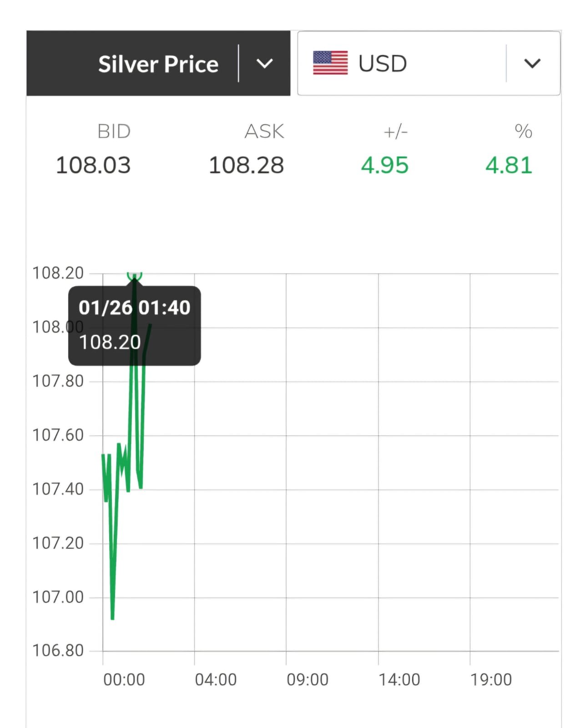The height and width of the screenshot is (728, 565).
Task: Click the 04:00 time axis label
Action: (x=216, y=680)
